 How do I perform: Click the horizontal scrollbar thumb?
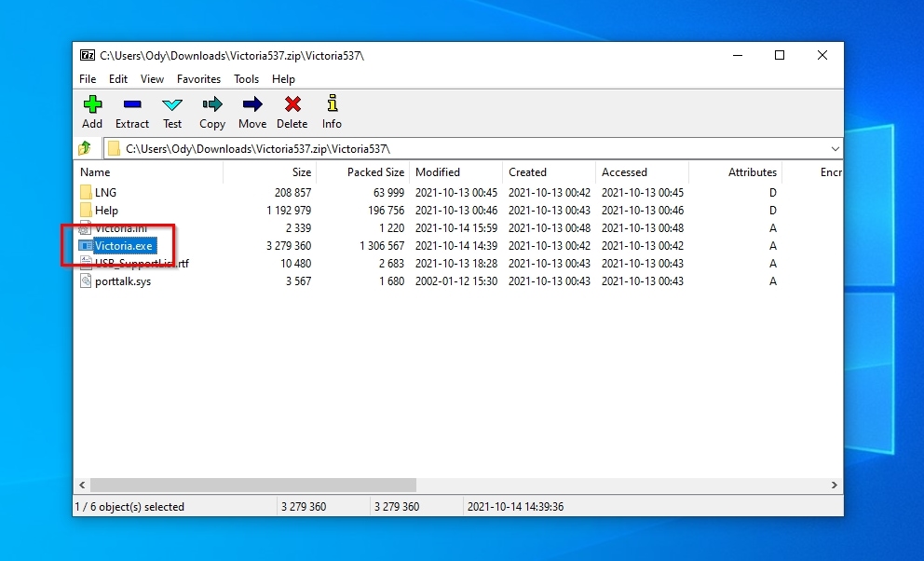tap(252, 485)
